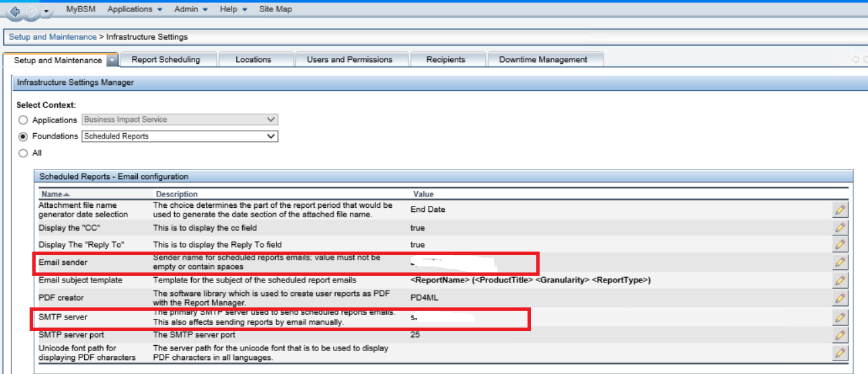This screenshot has height=374, width=868.
Task: Switch to the Recipients tab
Action: click(x=445, y=59)
